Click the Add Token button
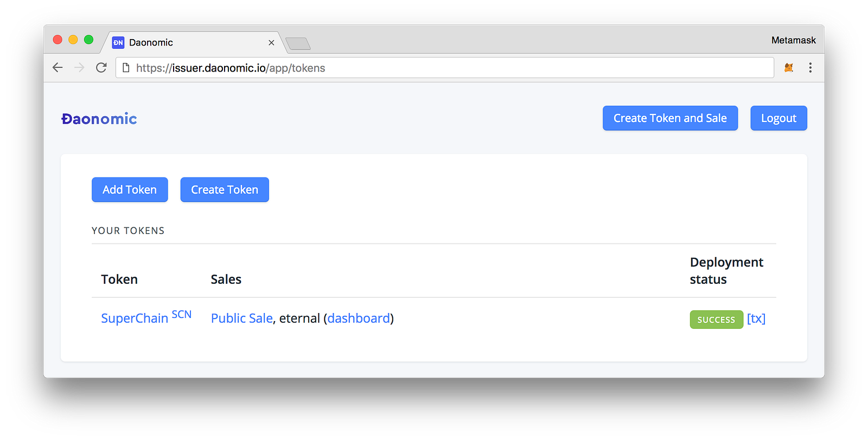The image size is (868, 440). pyautogui.click(x=130, y=190)
